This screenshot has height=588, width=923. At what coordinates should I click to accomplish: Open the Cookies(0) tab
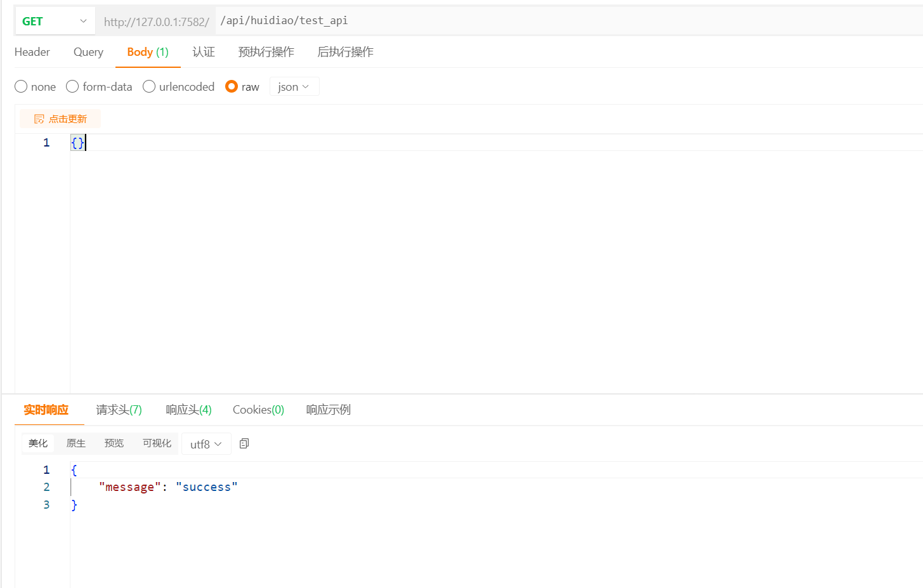[258, 410]
